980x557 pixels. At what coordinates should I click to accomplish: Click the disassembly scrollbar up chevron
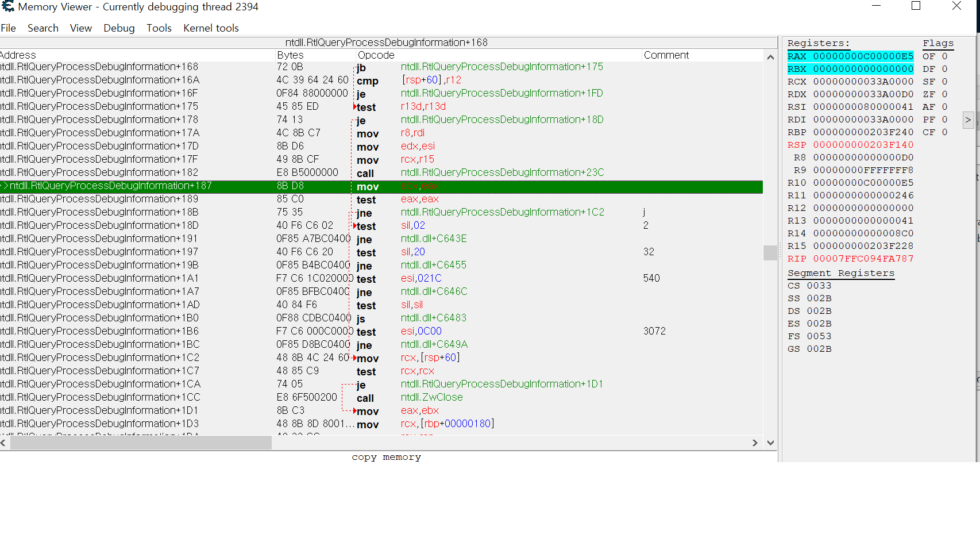tap(770, 57)
